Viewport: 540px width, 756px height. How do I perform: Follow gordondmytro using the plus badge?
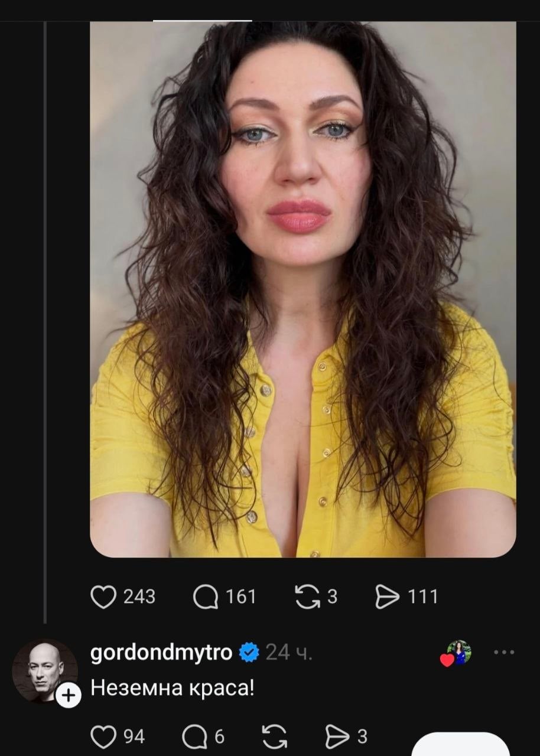(69, 695)
